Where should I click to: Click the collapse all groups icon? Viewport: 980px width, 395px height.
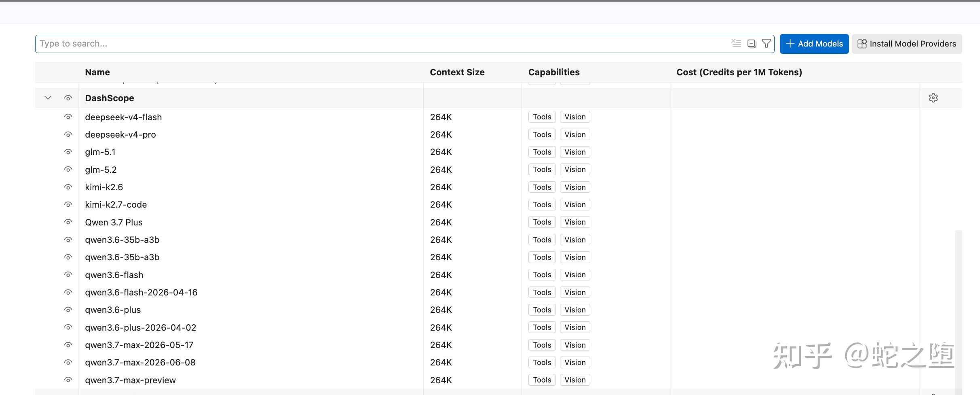752,44
